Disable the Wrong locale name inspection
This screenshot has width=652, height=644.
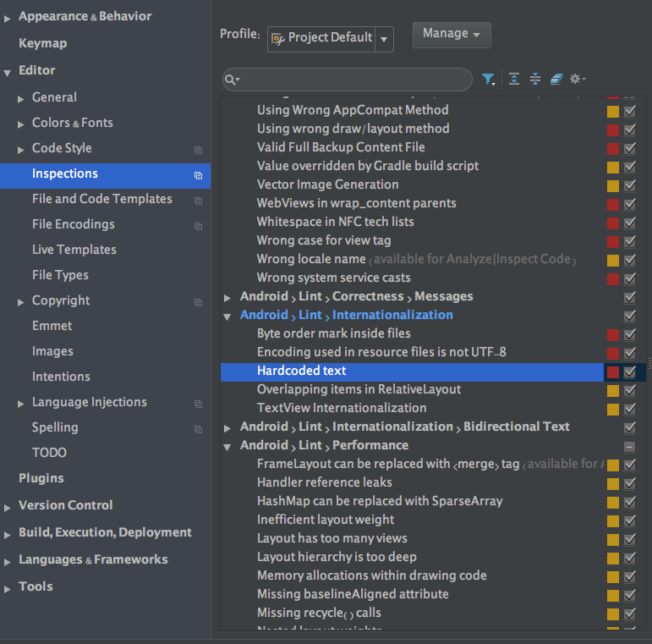click(x=630, y=260)
